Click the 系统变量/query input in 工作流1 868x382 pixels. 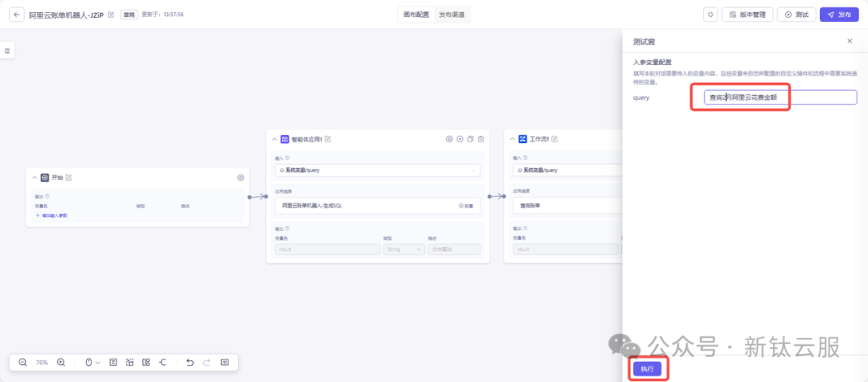click(x=567, y=170)
